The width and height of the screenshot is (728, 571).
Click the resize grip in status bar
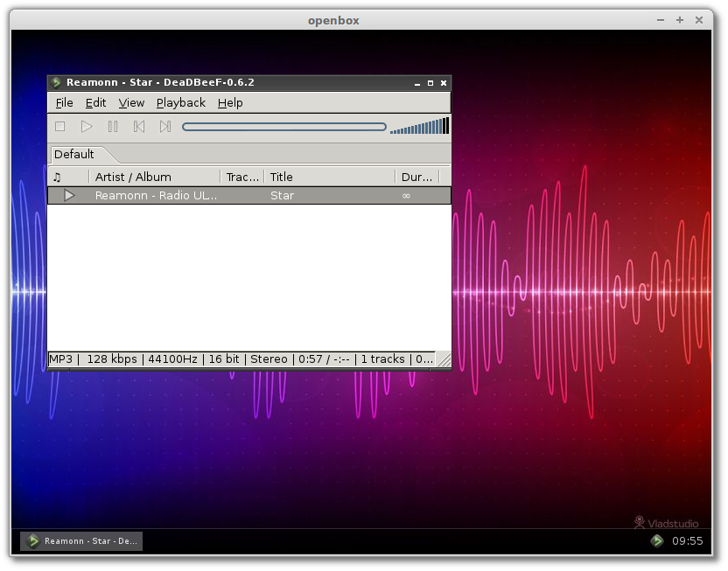(x=444, y=359)
